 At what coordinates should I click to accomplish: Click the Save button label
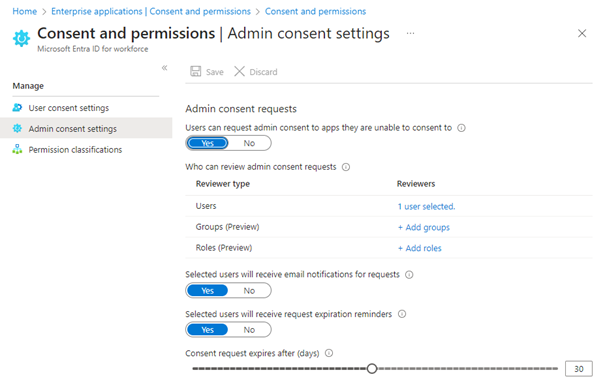click(x=215, y=72)
